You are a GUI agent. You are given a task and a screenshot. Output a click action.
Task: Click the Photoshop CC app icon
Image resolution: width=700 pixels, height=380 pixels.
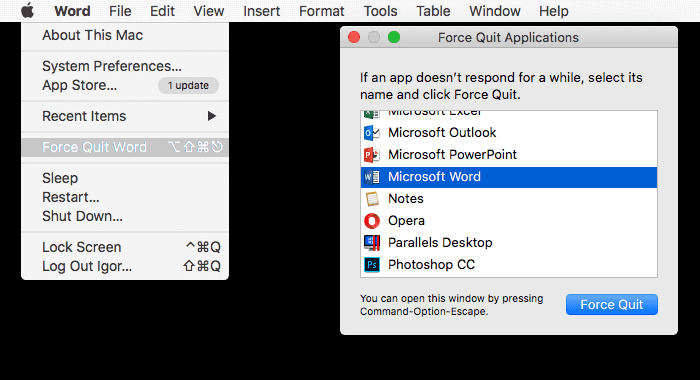(x=371, y=264)
